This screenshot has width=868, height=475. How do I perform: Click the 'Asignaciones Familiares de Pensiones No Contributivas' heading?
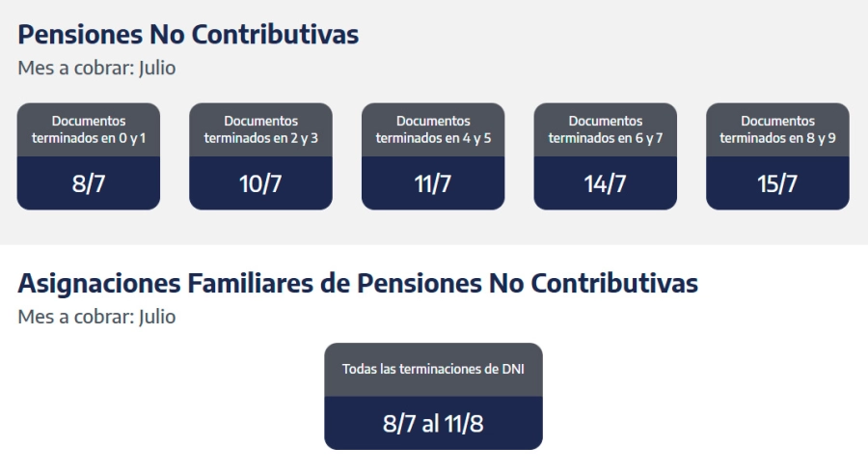(x=358, y=284)
